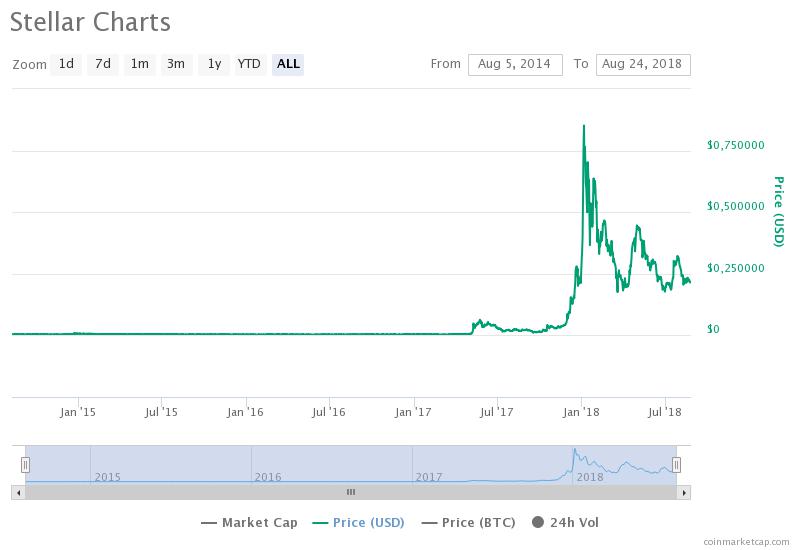Viewport: 800px width, 550px height.
Task: Click the navigator scrollbar grip
Action: (x=351, y=492)
